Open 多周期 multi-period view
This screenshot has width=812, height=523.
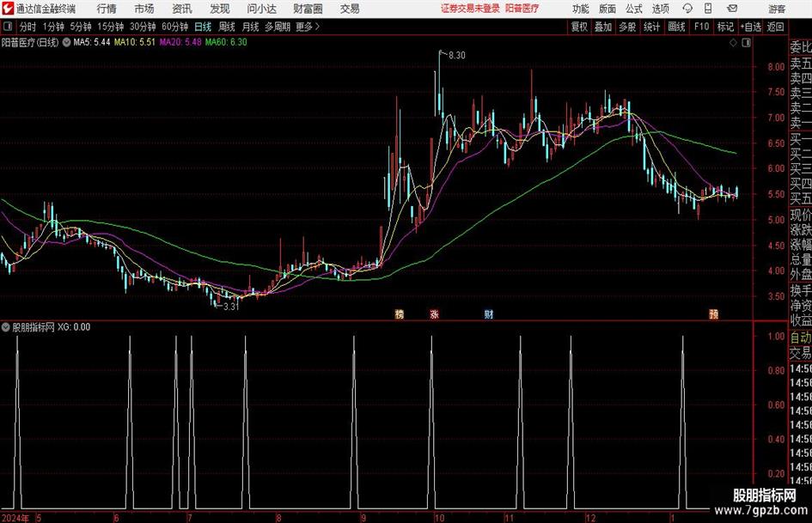[x=278, y=27]
